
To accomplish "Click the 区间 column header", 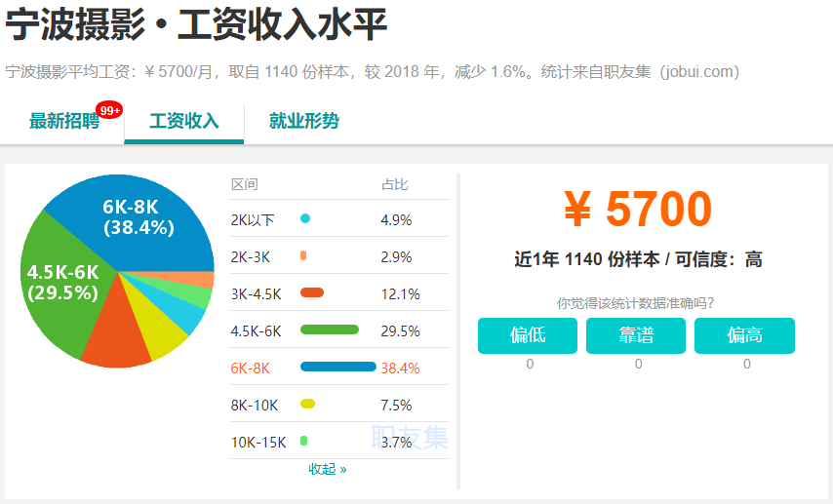I will coord(245,184).
